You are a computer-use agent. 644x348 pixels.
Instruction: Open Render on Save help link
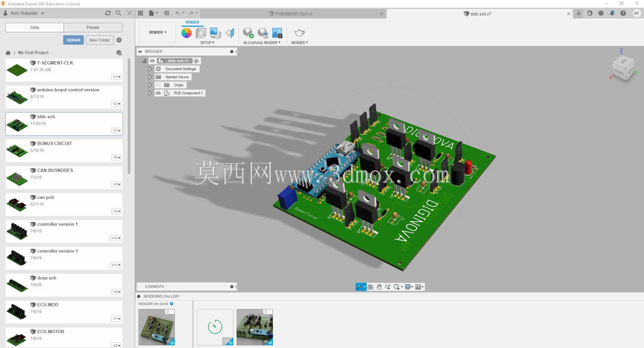coord(172,304)
